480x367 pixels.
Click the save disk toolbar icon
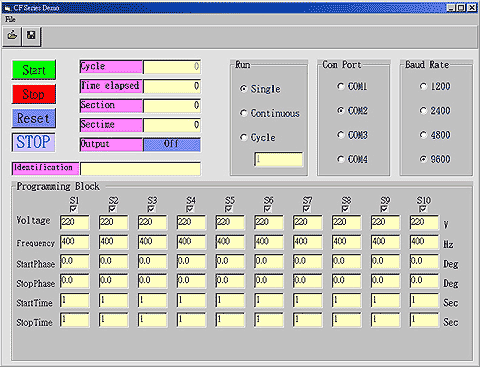[x=31, y=36]
